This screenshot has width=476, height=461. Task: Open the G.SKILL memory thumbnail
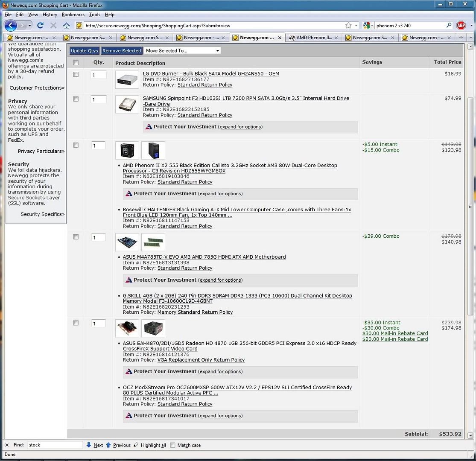point(153,242)
